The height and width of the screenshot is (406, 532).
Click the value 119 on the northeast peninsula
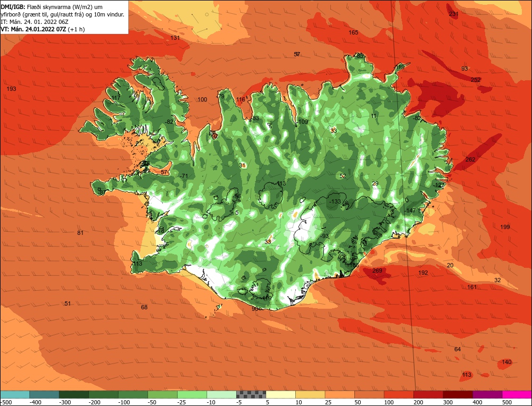pos(400,67)
